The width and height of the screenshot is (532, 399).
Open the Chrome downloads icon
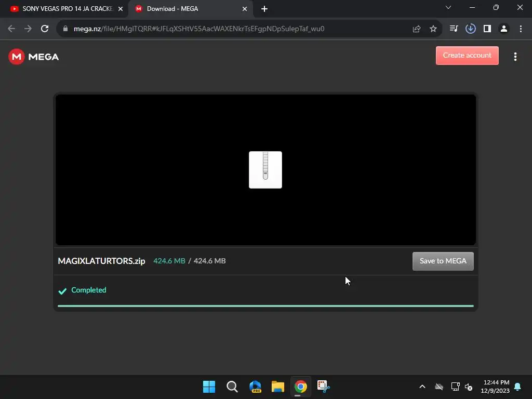click(470, 29)
